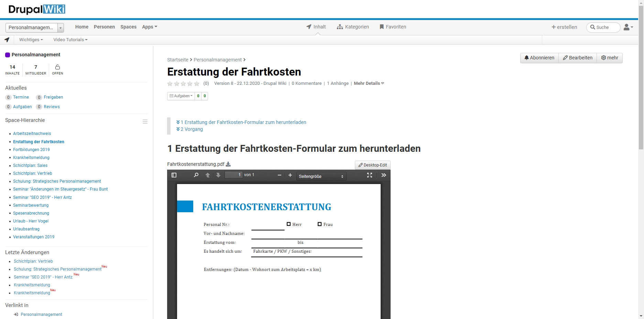Go to next PDF page
644x319 pixels.
(x=218, y=175)
